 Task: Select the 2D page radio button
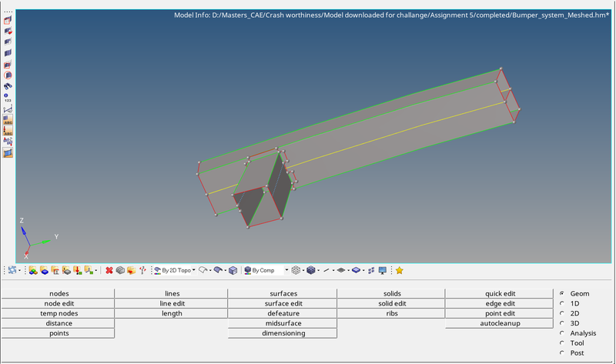coord(562,313)
